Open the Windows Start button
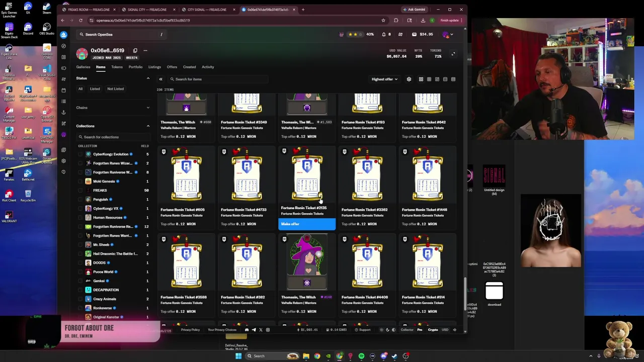Viewport: 644px width, 362px height. point(238,356)
